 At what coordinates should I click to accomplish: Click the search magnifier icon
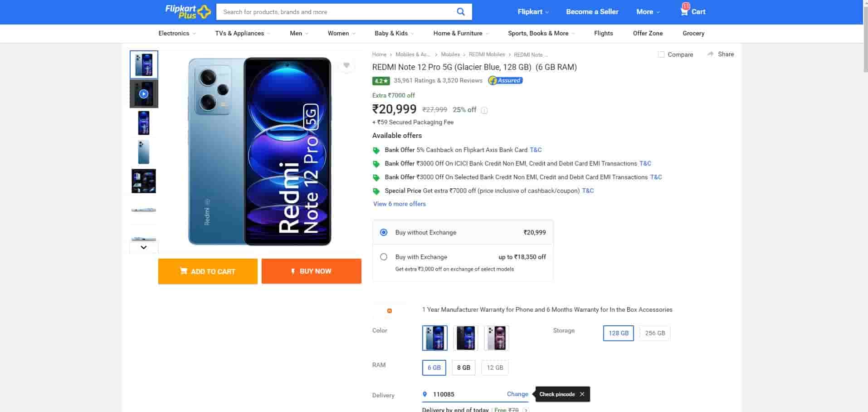(460, 12)
